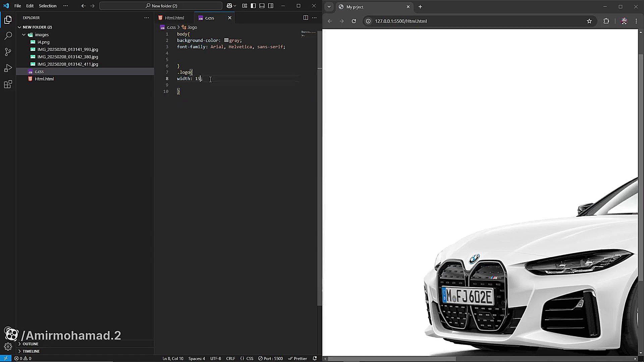
Task: Click the editor minimap
Action: click(x=308, y=34)
